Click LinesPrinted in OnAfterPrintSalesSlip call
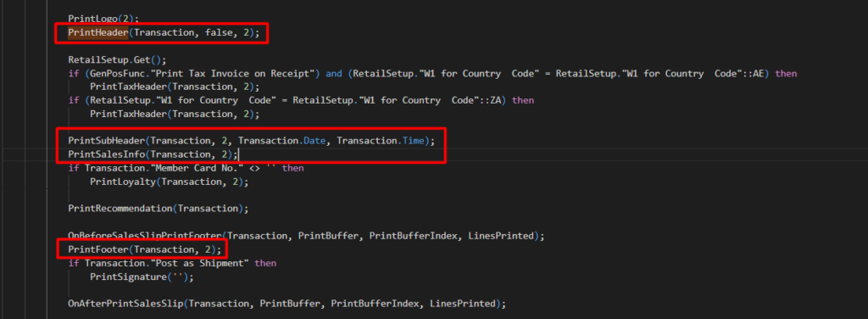This screenshot has width=868, height=319. click(x=462, y=304)
